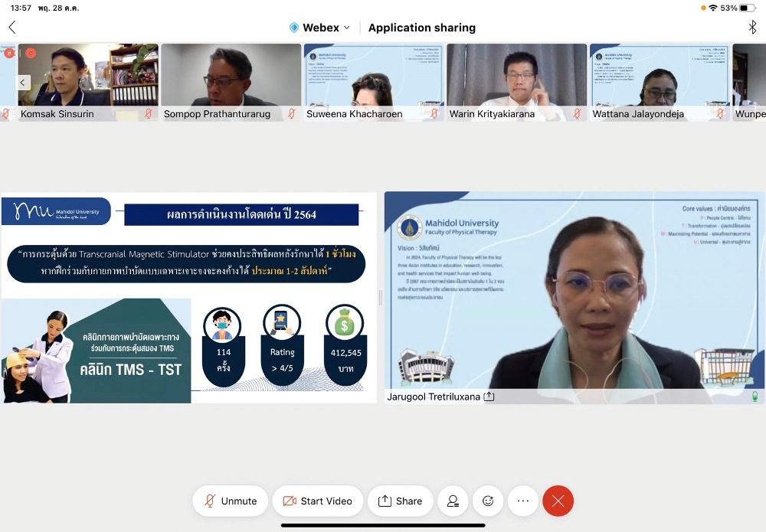The width and height of the screenshot is (766, 532).
Task: Click green microphone icon on Jarugool's video
Action: pos(755,397)
